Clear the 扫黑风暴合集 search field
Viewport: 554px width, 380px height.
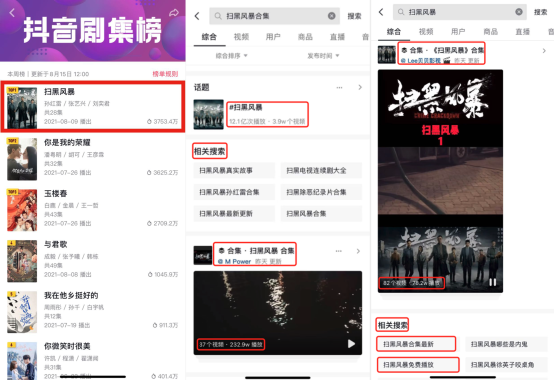(x=331, y=16)
